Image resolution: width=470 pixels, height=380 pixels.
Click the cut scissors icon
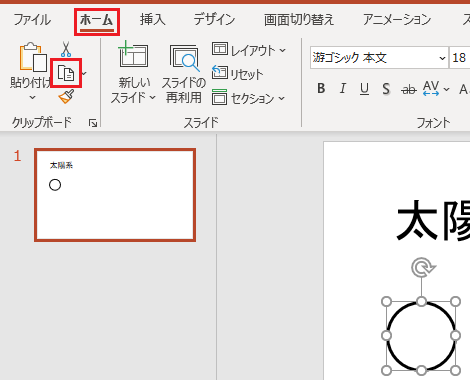[66, 49]
